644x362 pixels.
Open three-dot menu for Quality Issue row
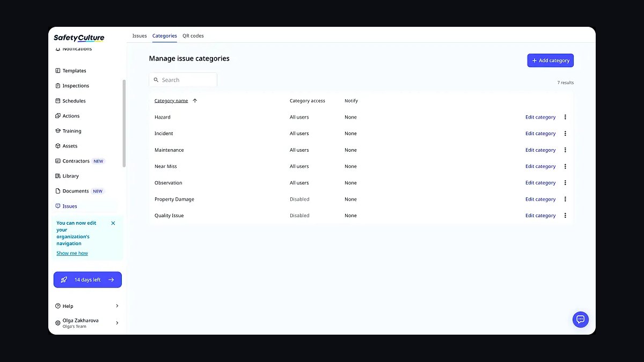click(565, 216)
